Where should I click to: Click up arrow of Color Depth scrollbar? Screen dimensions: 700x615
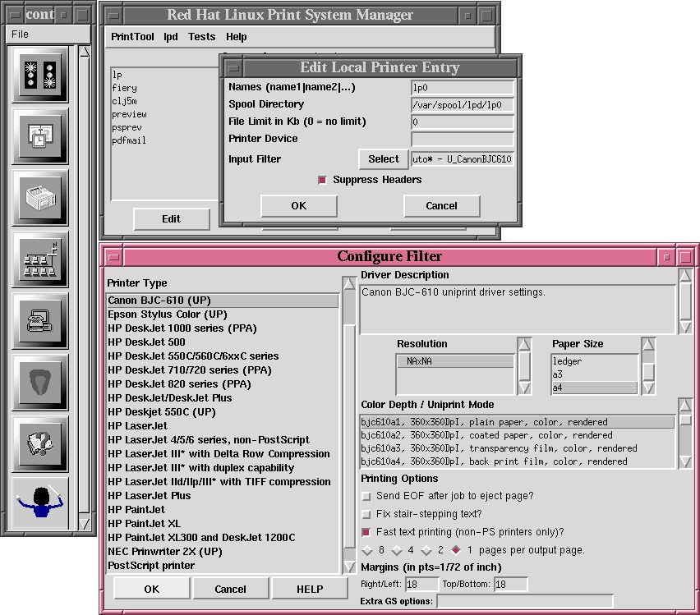(x=685, y=406)
